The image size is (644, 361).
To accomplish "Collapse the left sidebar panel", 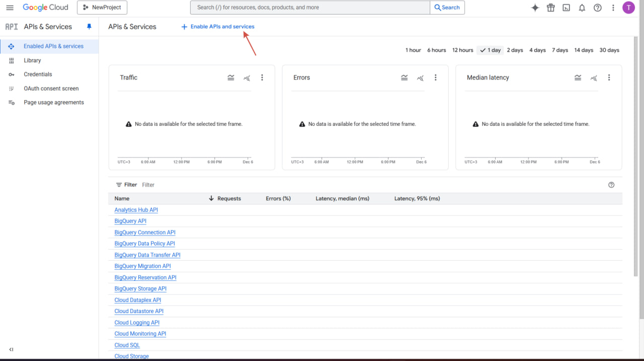I will point(11,349).
